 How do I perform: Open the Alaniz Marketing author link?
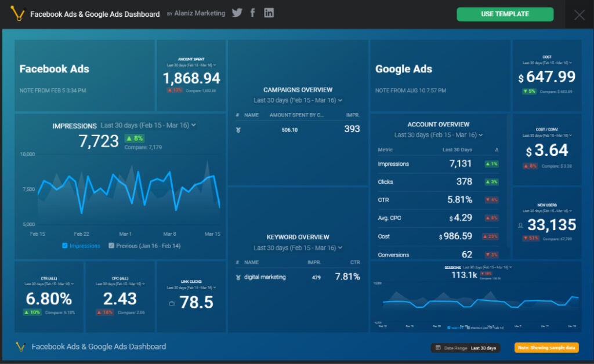point(199,13)
